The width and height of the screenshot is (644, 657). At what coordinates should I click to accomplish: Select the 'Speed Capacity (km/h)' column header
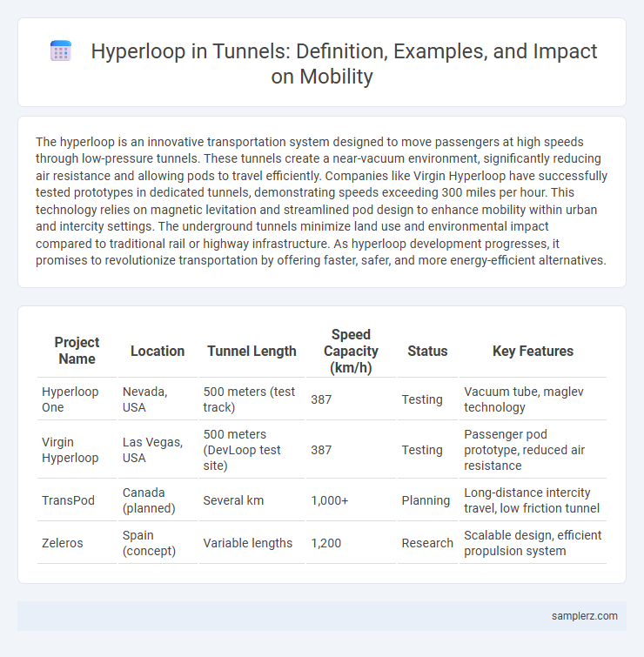click(351, 351)
